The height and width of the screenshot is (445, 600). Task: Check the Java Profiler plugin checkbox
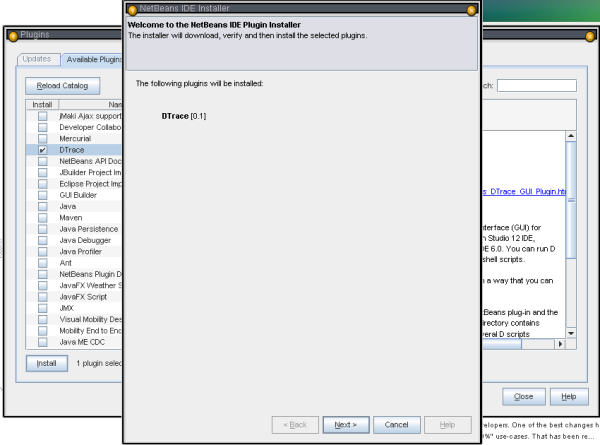click(42, 251)
